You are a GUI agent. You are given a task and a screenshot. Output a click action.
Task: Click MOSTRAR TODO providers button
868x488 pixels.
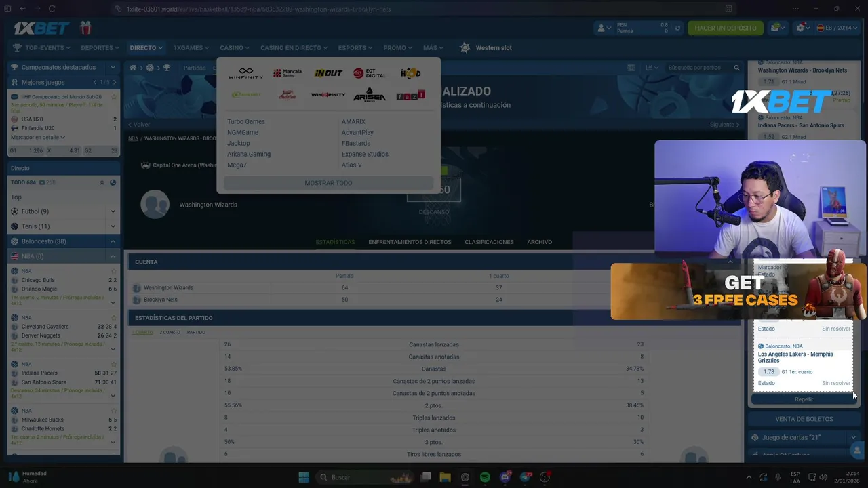[328, 183]
